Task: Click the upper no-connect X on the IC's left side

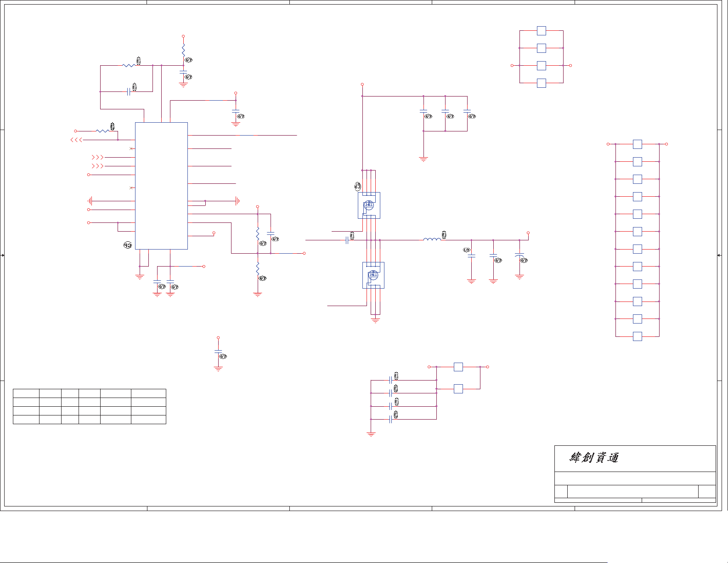Action: (x=131, y=148)
